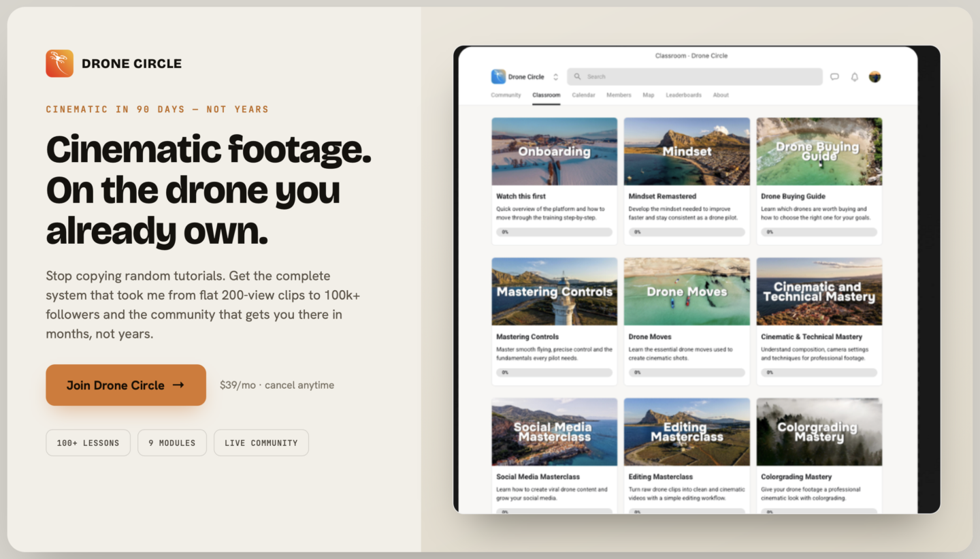Image resolution: width=980 pixels, height=559 pixels.
Task: Switch to the Community tab
Action: [x=506, y=95]
